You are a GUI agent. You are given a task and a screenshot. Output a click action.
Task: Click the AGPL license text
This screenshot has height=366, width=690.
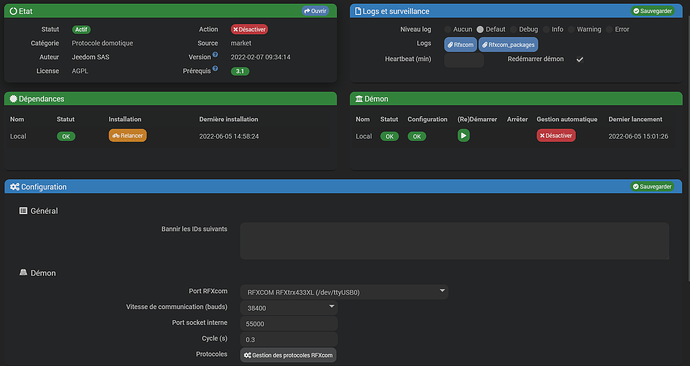click(x=80, y=71)
